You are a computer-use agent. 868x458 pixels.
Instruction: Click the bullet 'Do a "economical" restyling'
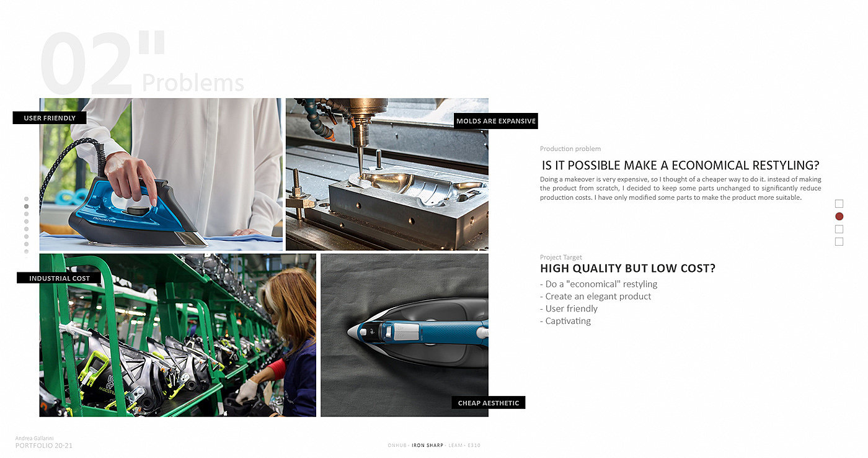pyautogui.click(x=599, y=284)
